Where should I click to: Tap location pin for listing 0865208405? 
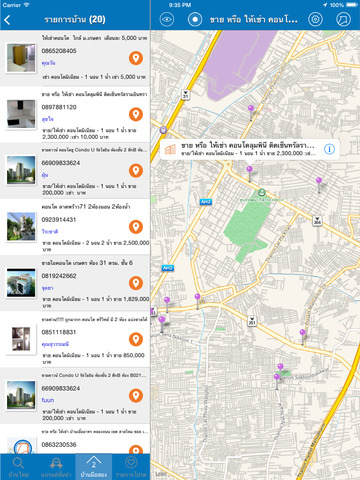click(136, 58)
